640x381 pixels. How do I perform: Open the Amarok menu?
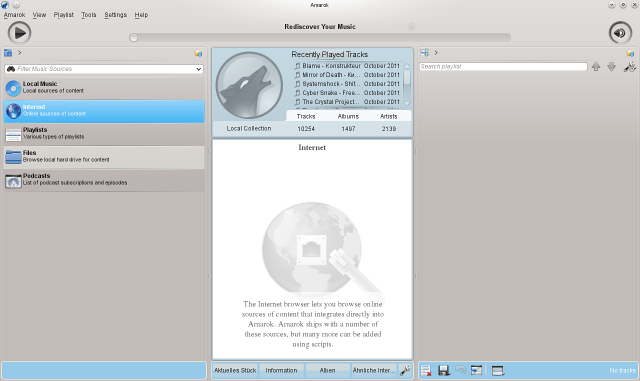pyautogui.click(x=14, y=15)
